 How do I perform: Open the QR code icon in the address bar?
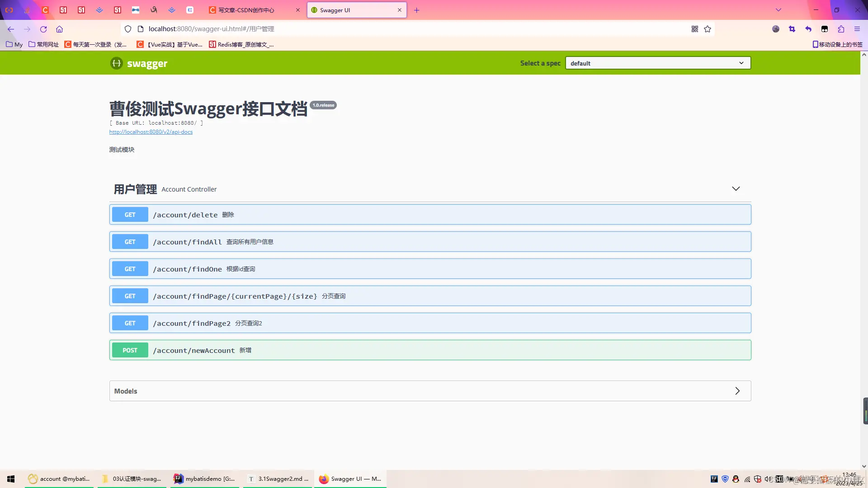tap(695, 29)
